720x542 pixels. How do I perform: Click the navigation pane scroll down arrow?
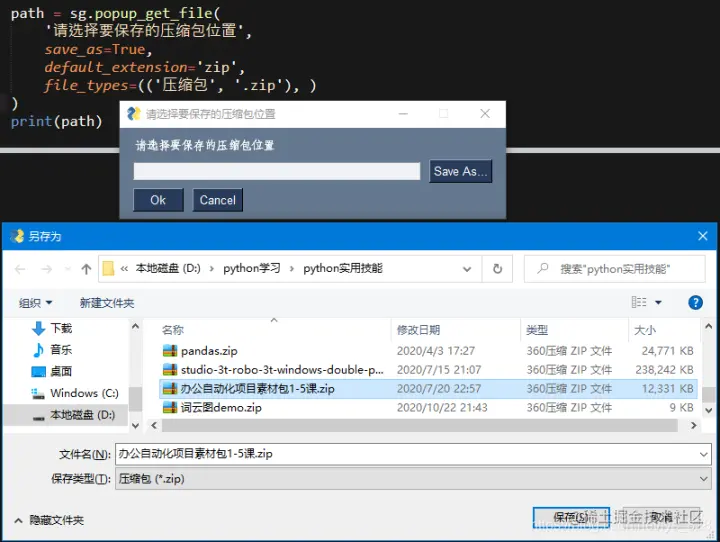135,426
